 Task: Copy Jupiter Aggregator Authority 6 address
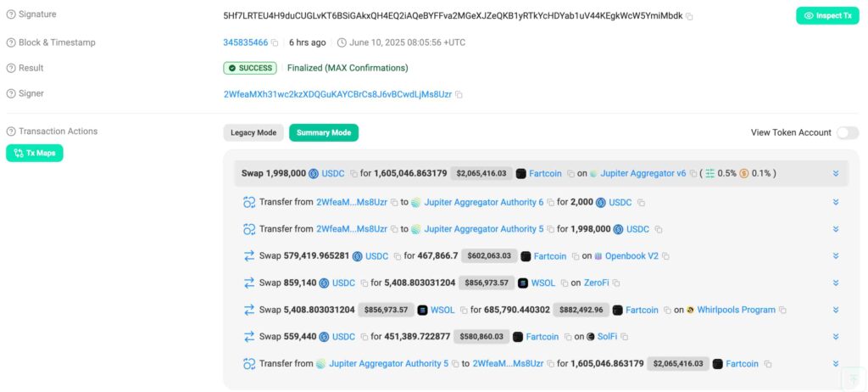(x=550, y=203)
